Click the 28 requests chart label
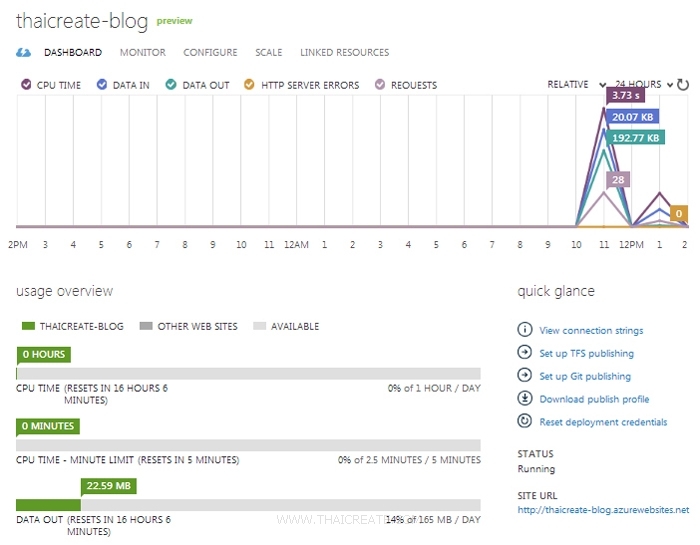700x545 pixels. coord(618,179)
